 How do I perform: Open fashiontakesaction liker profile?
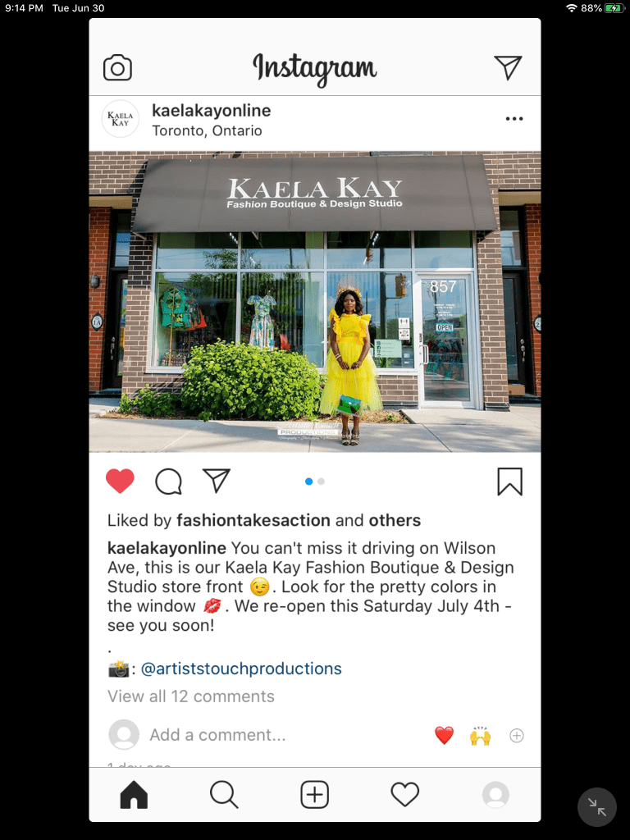click(253, 520)
